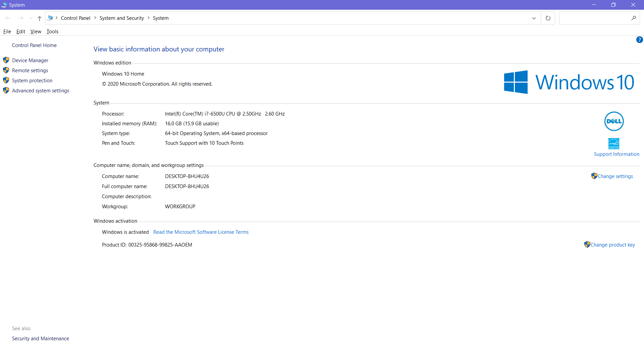
Task: Read the Microsoft Software License Terms
Action: (x=201, y=232)
